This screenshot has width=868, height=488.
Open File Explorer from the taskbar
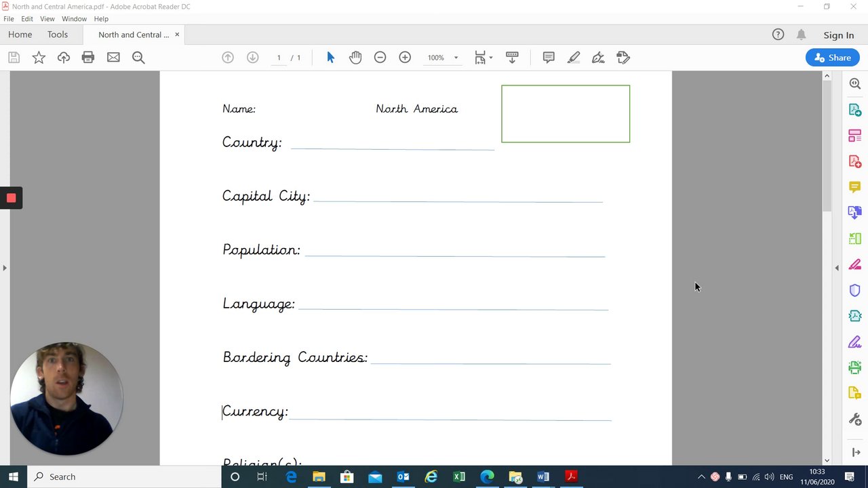pyautogui.click(x=319, y=476)
